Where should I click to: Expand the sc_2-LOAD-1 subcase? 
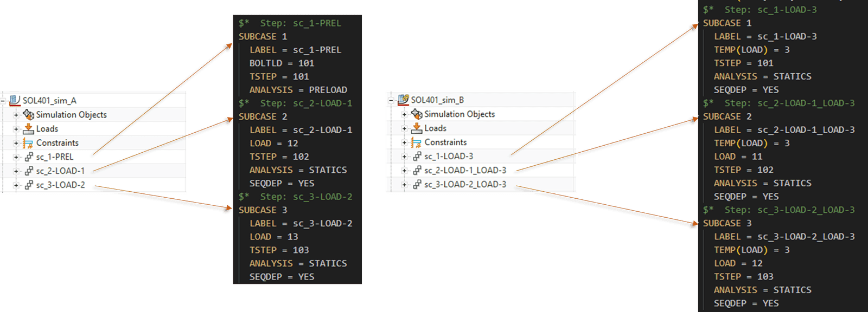[16, 171]
